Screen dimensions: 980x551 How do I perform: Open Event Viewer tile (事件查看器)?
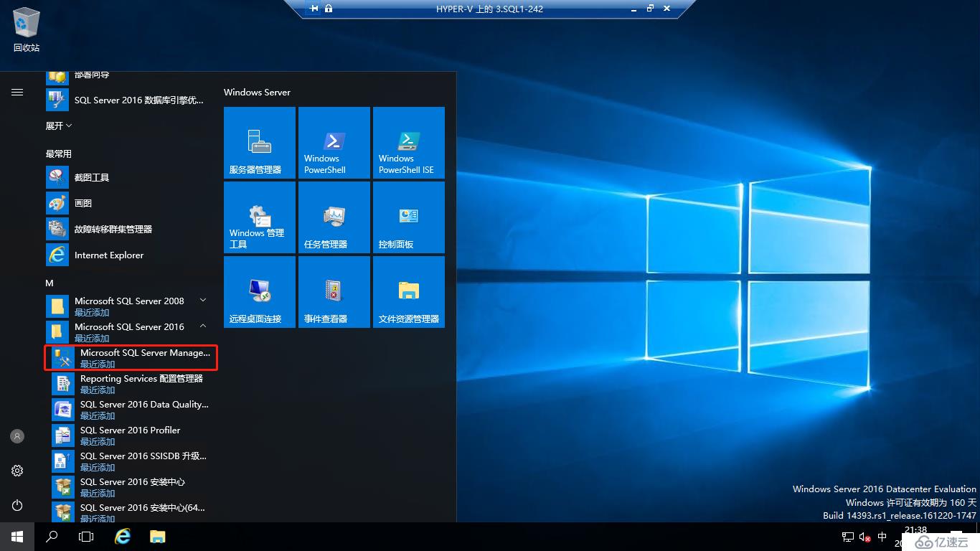click(x=334, y=292)
